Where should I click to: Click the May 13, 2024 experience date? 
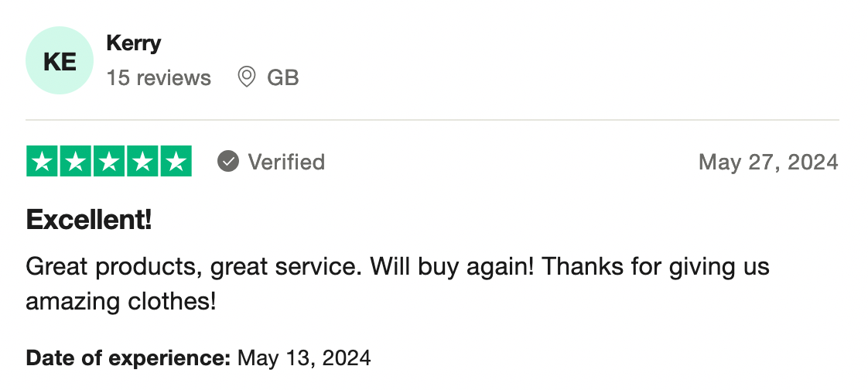click(x=304, y=358)
